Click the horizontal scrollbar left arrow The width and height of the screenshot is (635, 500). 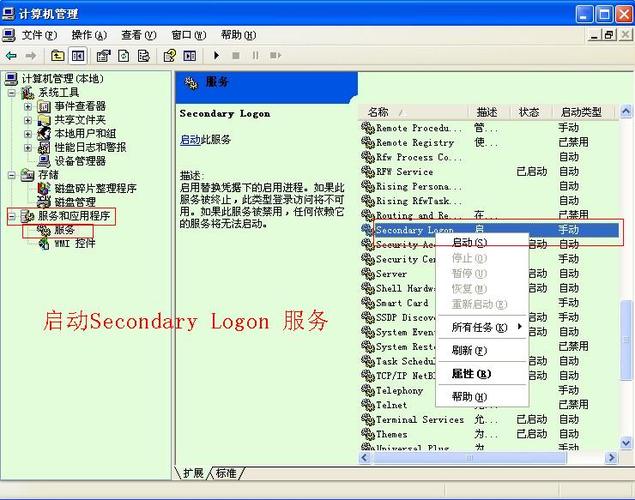click(x=364, y=458)
